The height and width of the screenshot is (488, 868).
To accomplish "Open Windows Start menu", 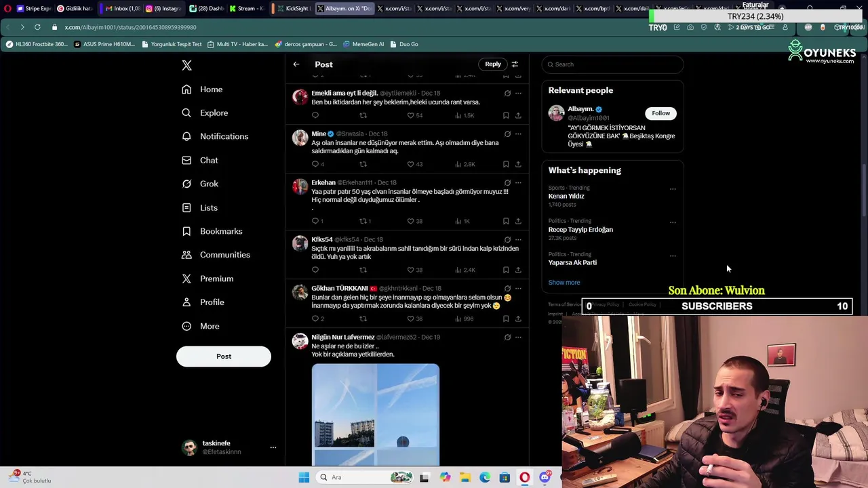I will click(304, 477).
